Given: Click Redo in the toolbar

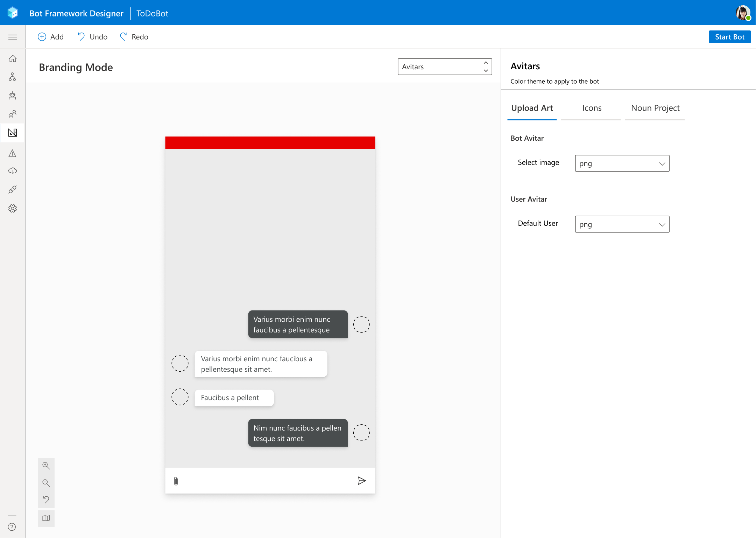Looking at the screenshot, I should 134,37.
